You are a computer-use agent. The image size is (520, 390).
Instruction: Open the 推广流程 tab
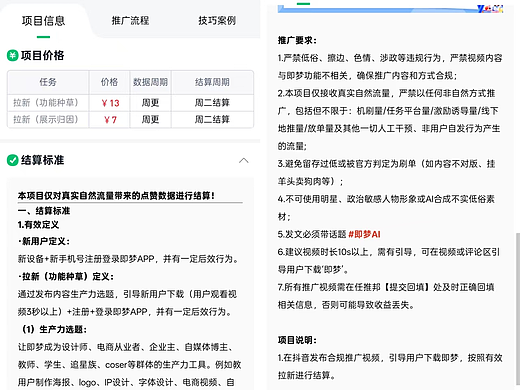[x=130, y=21]
